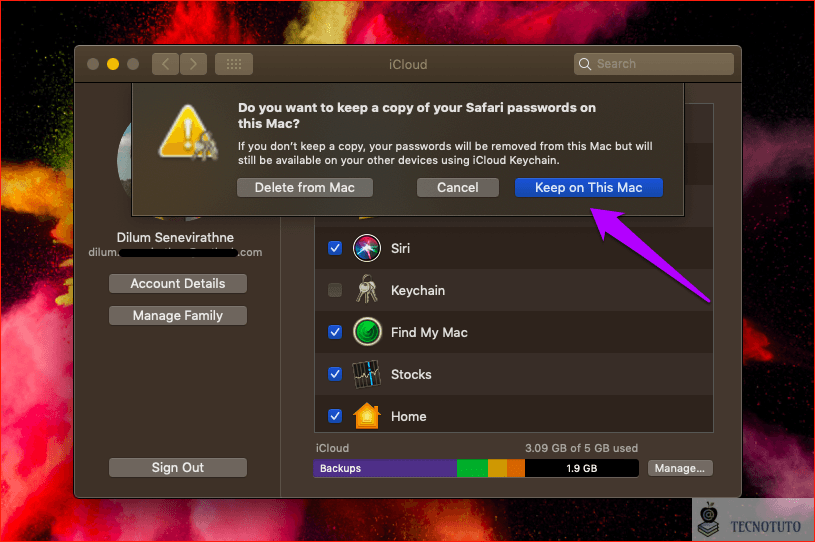
Task: Click the Find My Mac radar icon
Action: (367, 332)
